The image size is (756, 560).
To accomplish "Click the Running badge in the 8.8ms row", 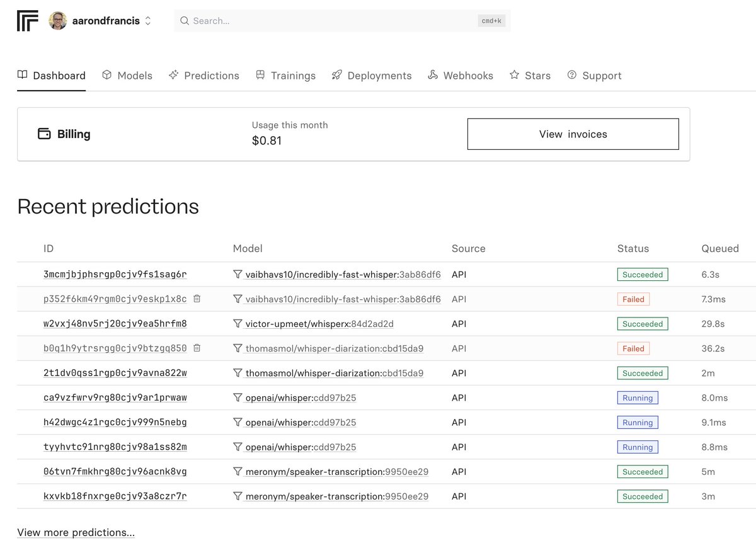I will [638, 447].
